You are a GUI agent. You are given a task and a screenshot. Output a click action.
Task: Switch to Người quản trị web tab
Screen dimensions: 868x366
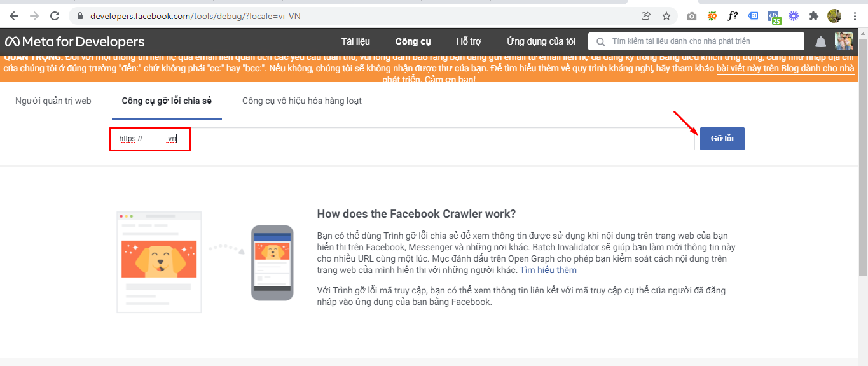click(x=53, y=101)
